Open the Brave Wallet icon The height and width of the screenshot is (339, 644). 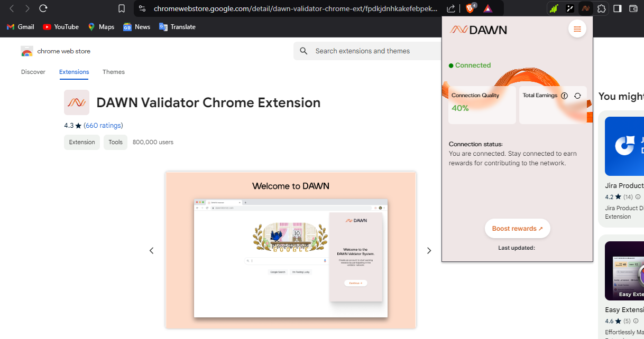point(633,8)
